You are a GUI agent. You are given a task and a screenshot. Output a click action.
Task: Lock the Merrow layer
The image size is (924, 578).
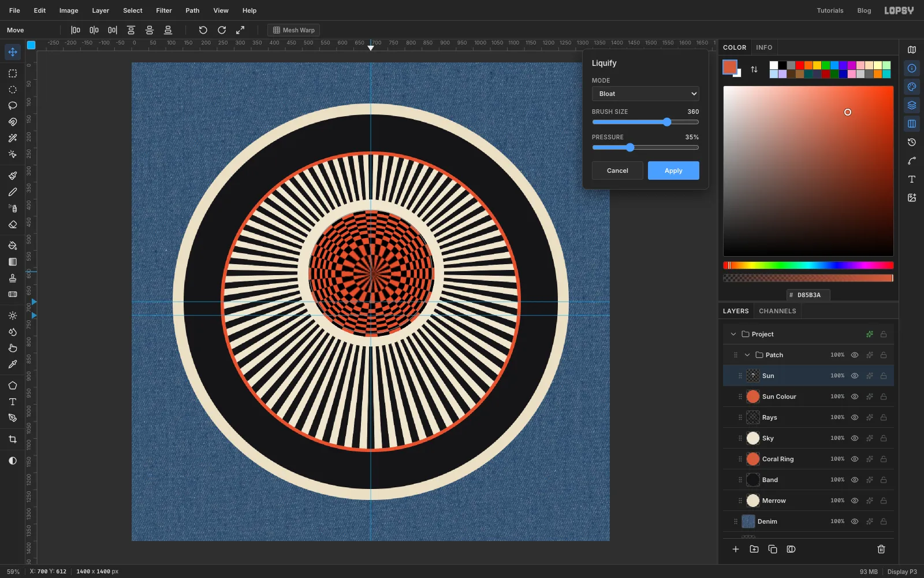(x=884, y=501)
